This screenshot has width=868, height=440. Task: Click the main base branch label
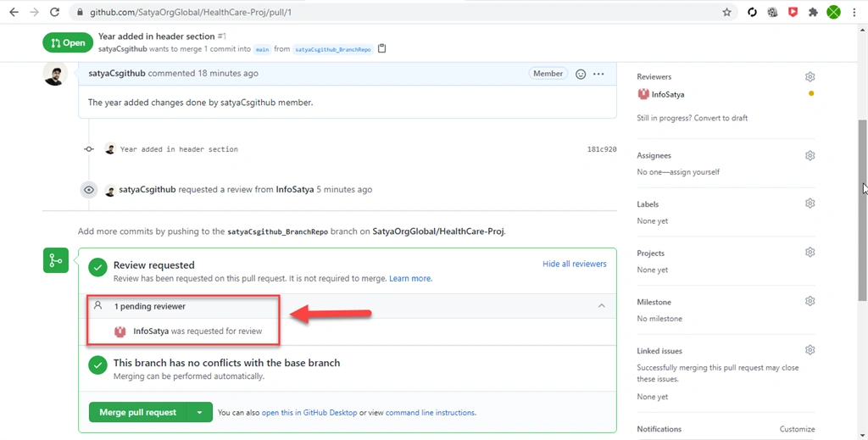click(x=263, y=49)
